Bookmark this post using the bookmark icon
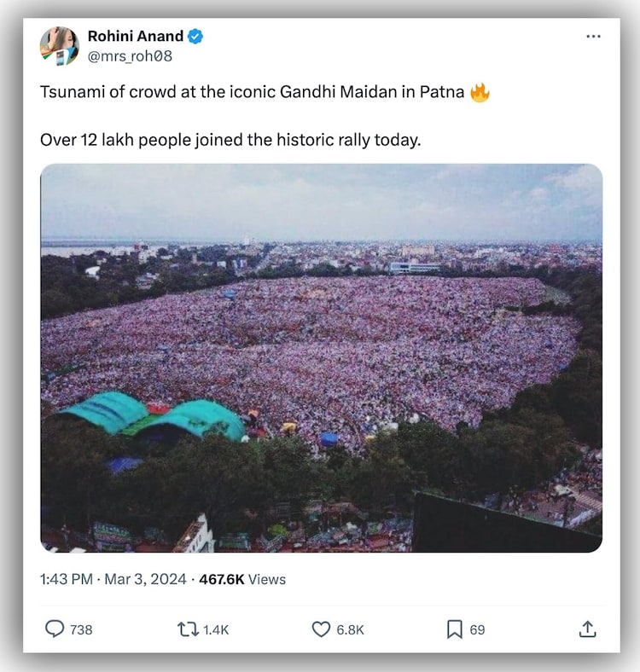This screenshot has height=672, width=640. tap(455, 629)
